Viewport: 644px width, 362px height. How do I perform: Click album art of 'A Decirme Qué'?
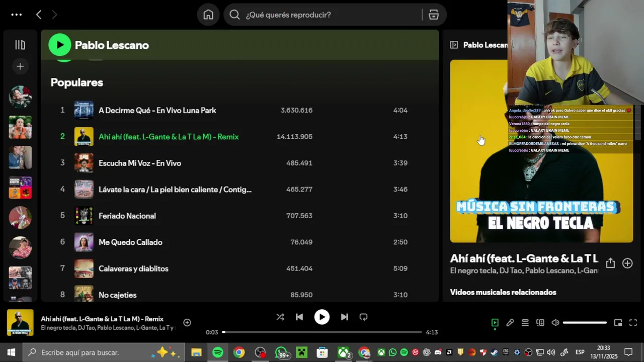(x=84, y=110)
